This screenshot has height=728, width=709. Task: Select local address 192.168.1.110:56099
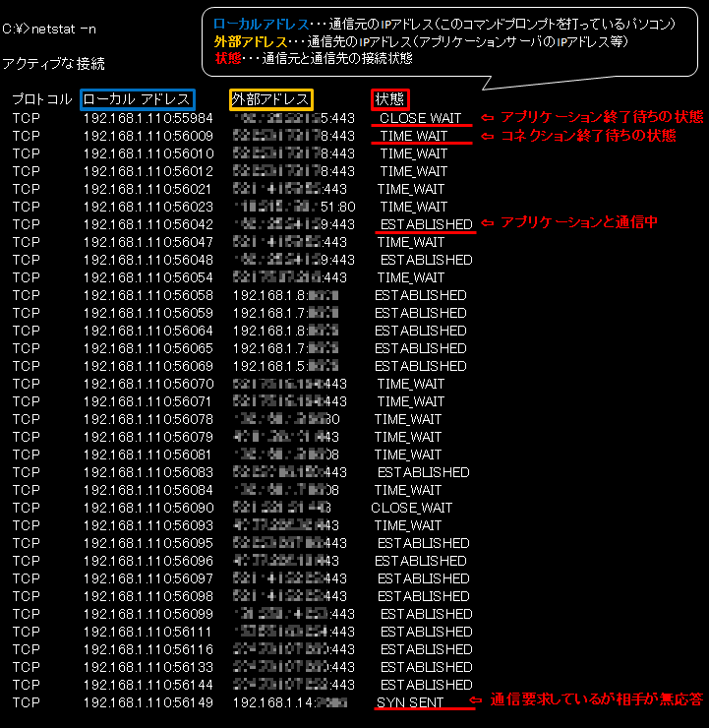[148, 614]
